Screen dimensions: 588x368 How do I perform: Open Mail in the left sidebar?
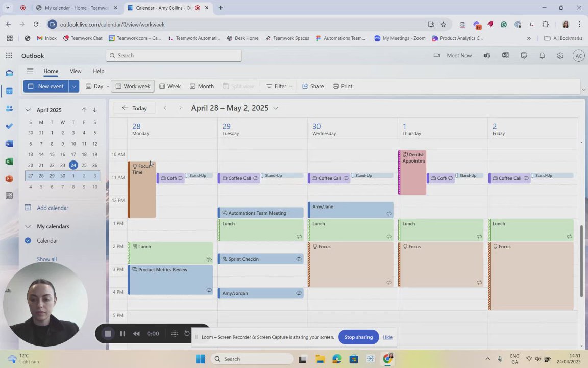click(9, 73)
